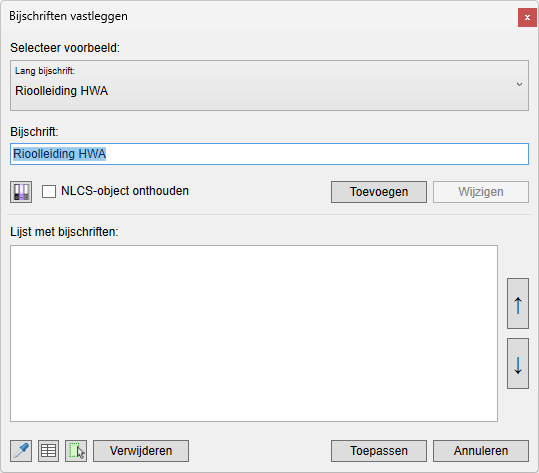This screenshot has height=473, width=539.
Task: Select the Rioolleiding HWA entry in combo box
Action: coord(62,91)
